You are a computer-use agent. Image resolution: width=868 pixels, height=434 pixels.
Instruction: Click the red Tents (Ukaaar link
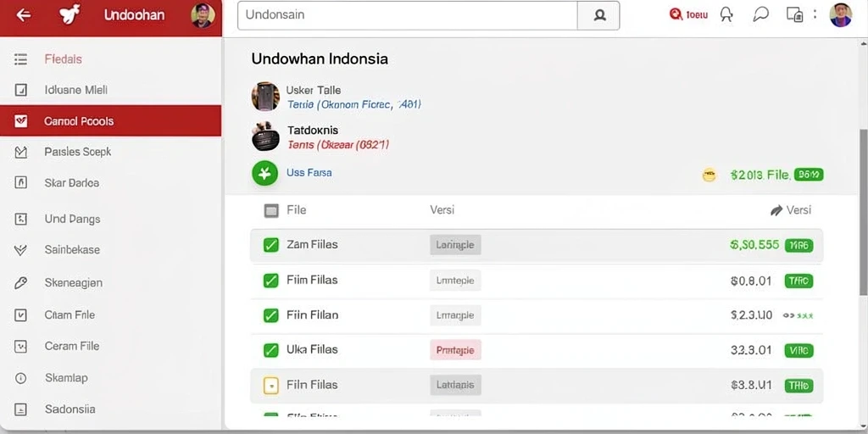pyautogui.click(x=338, y=145)
